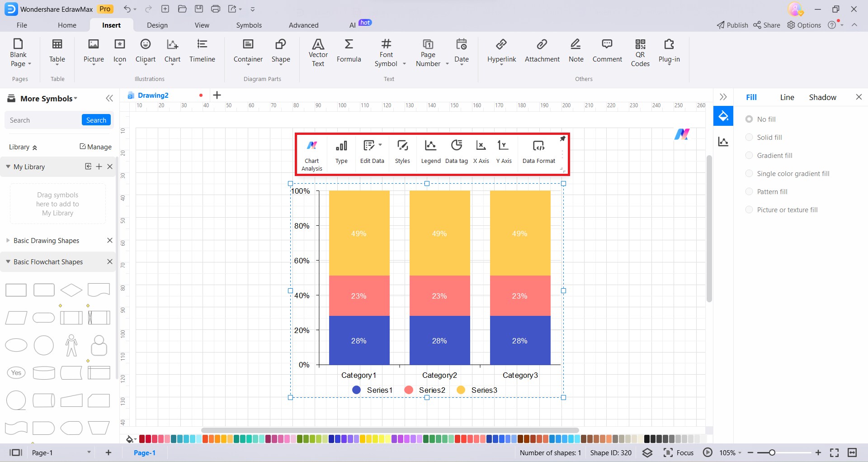Viewport: 868px width, 462px height.
Task: Open Chart Analysis in floating toolbar
Action: pyautogui.click(x=312, y=155)
